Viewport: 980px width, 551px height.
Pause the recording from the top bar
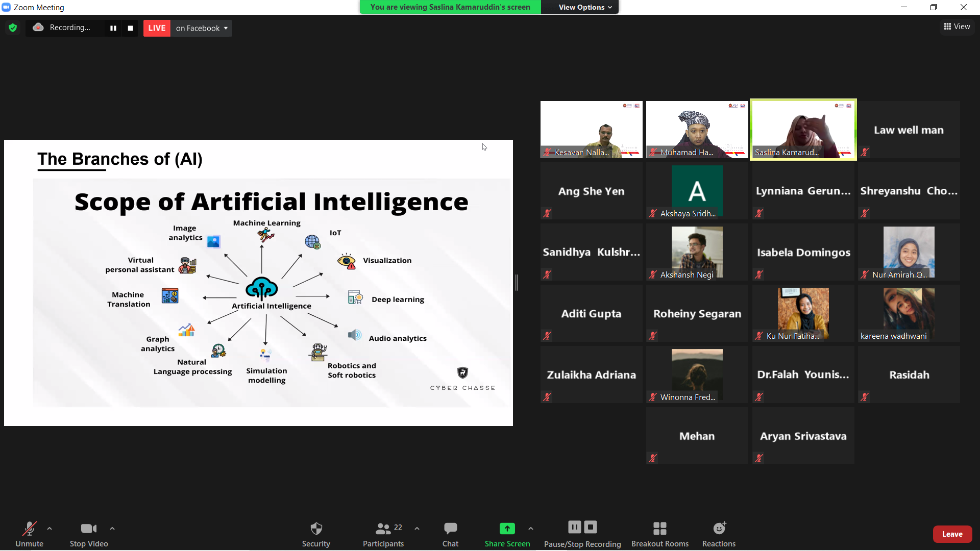click(x=113, y=28)
